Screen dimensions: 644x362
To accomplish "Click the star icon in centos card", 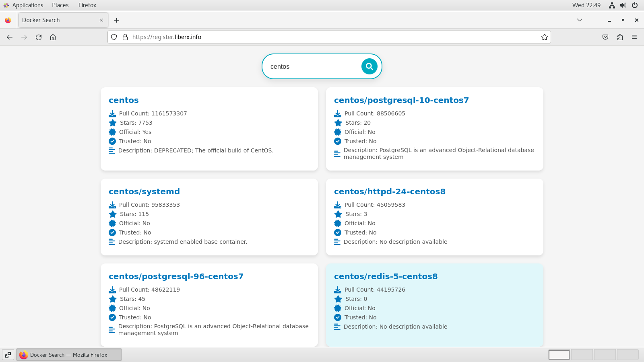I will point(113,123).
